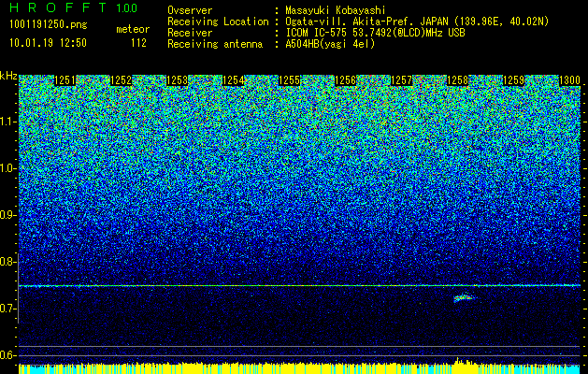Click the Receiver field label

coord(190,33)
